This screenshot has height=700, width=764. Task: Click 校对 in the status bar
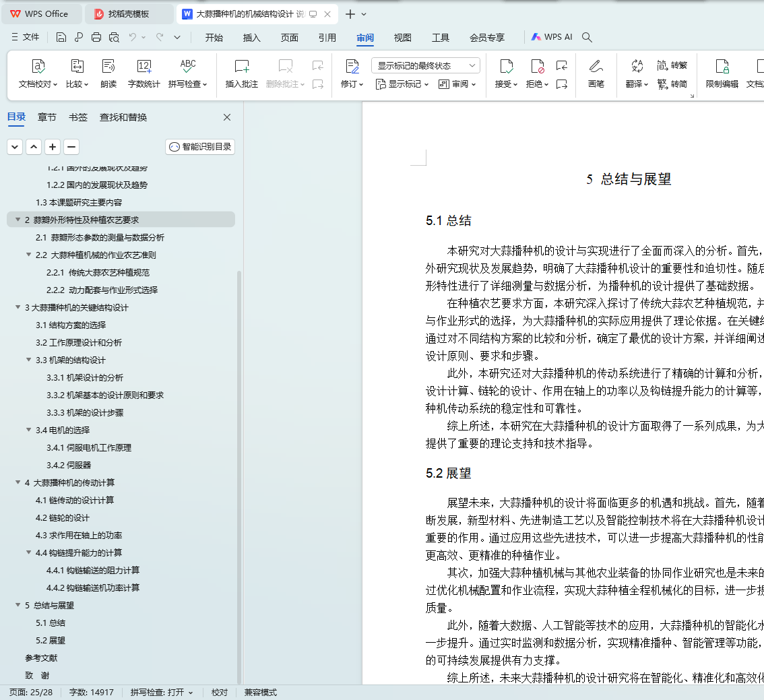point(219,692)
